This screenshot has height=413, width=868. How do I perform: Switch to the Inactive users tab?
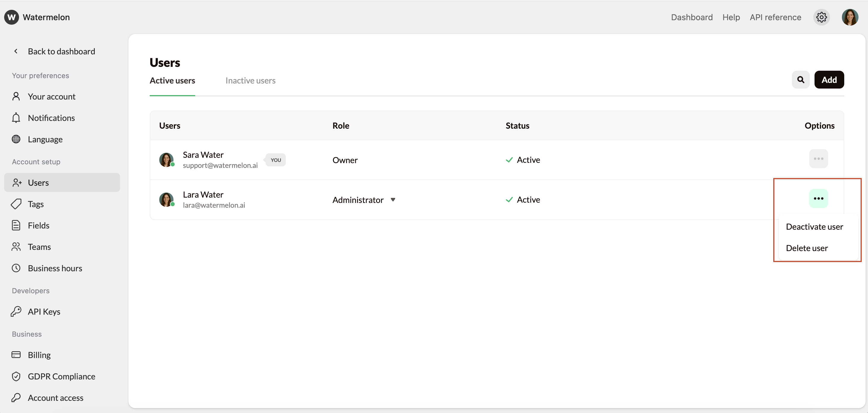pos(250,81)
